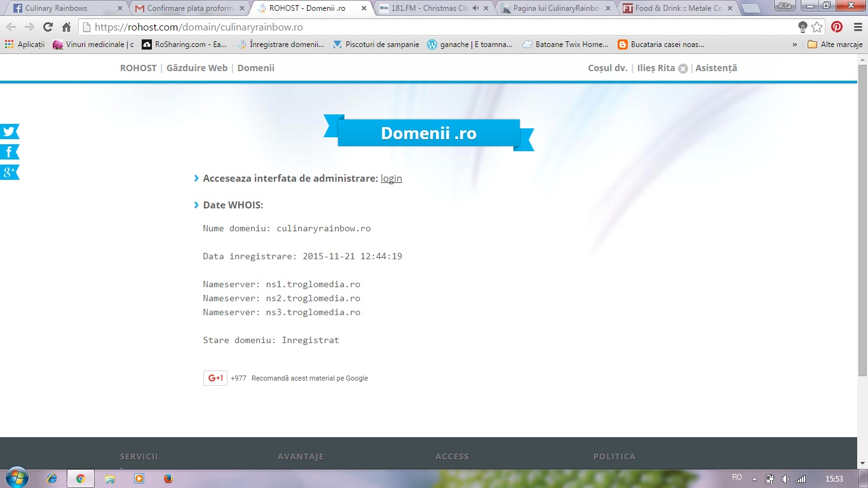Reload the page with refresh icon
868x488 pixels.
(x=48, y=27)
